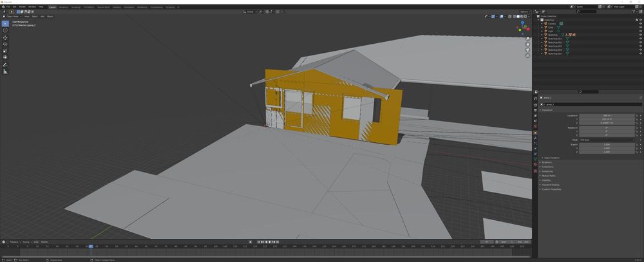The height and width of the screenshot is (262, 644).
Task: Open the Add menu in viewport header
Action: coord(43,16)
